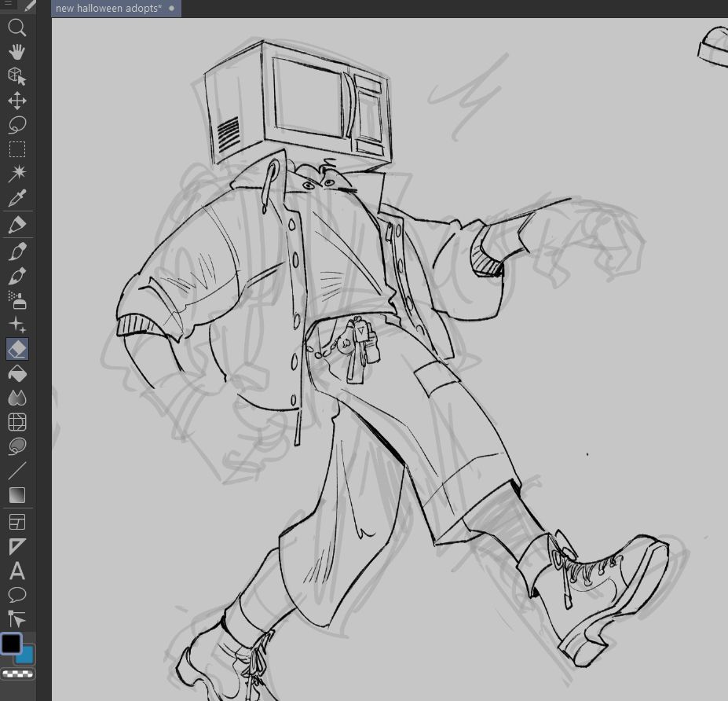Select the Lasso selection tool
Image resolution: width=728 pixels, height=701 pixels.
pyautogui.click(x=17, y=125)
